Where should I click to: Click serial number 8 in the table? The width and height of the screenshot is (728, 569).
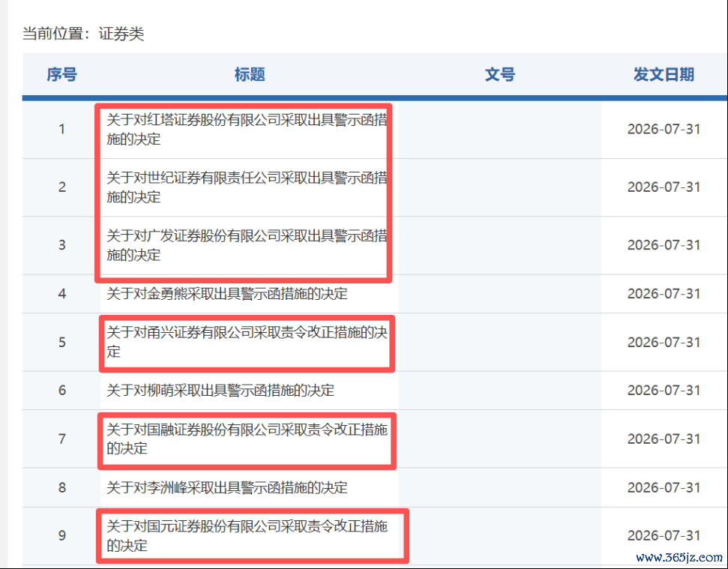(x=61, y=487)
